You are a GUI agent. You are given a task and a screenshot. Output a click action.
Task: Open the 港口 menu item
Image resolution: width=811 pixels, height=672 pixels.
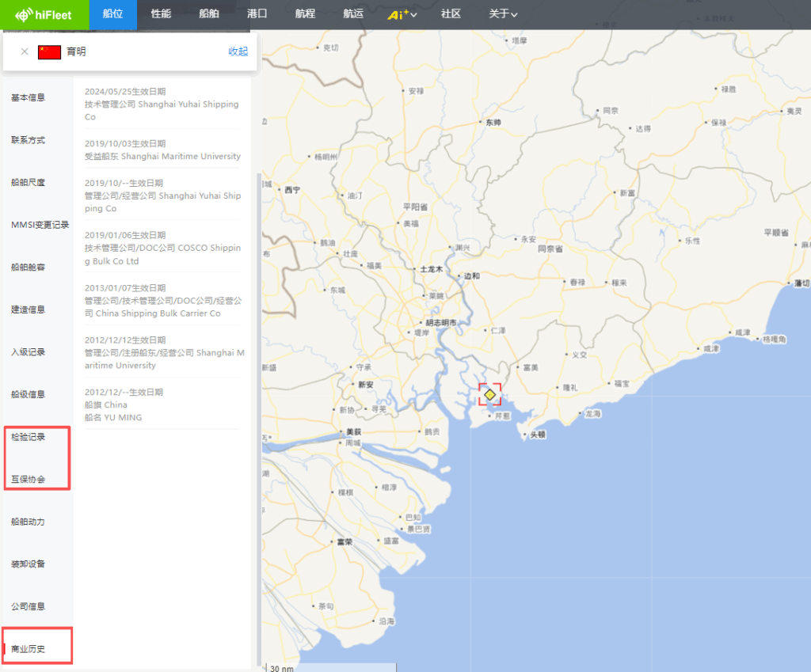pos(257,14)
